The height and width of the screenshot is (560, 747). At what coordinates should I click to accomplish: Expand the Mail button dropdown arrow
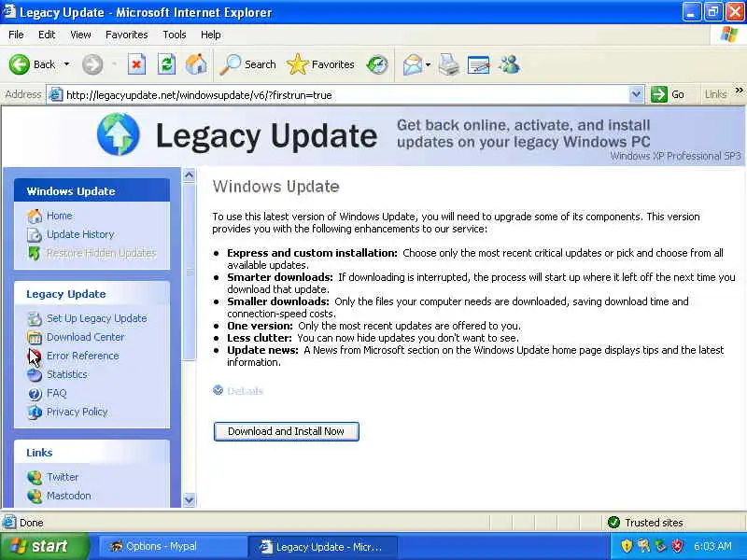428,64
